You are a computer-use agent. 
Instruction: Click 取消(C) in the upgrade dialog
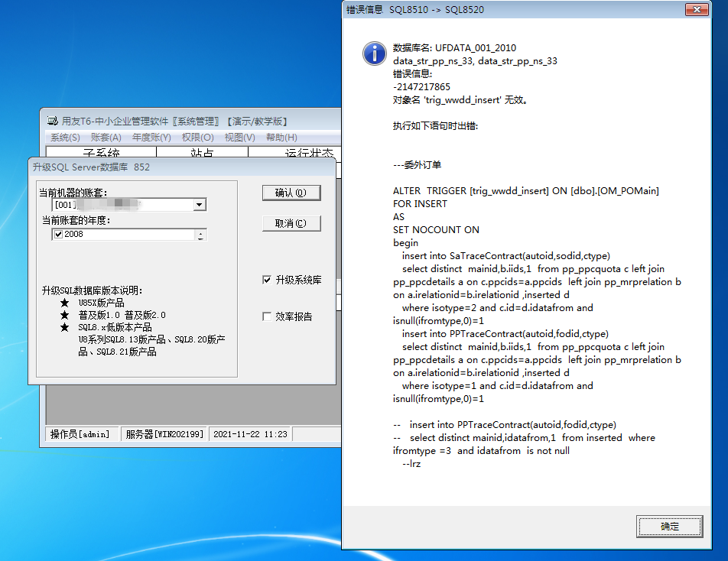[x=291, y=223]
